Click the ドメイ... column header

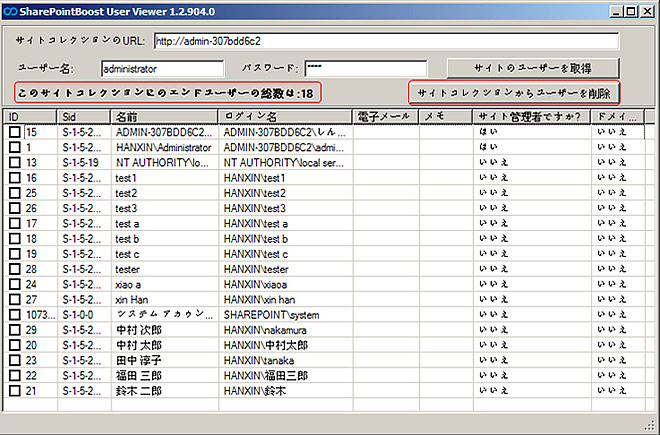pos(618,117)
